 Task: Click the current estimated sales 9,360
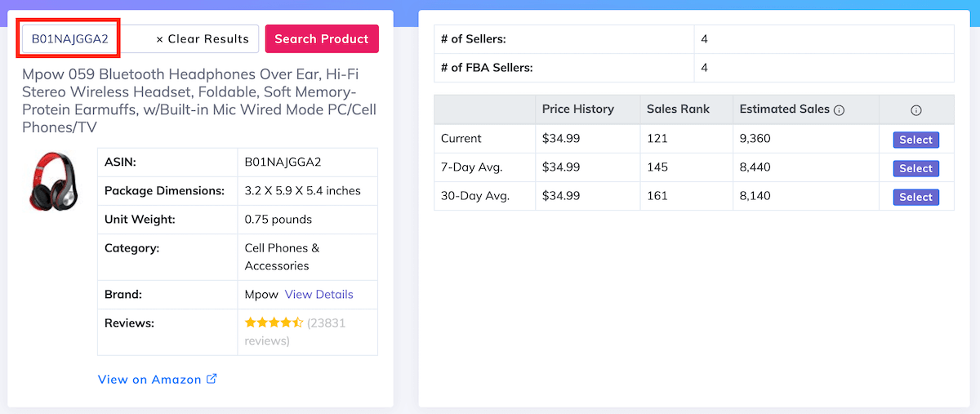click(x=755, y=138)
